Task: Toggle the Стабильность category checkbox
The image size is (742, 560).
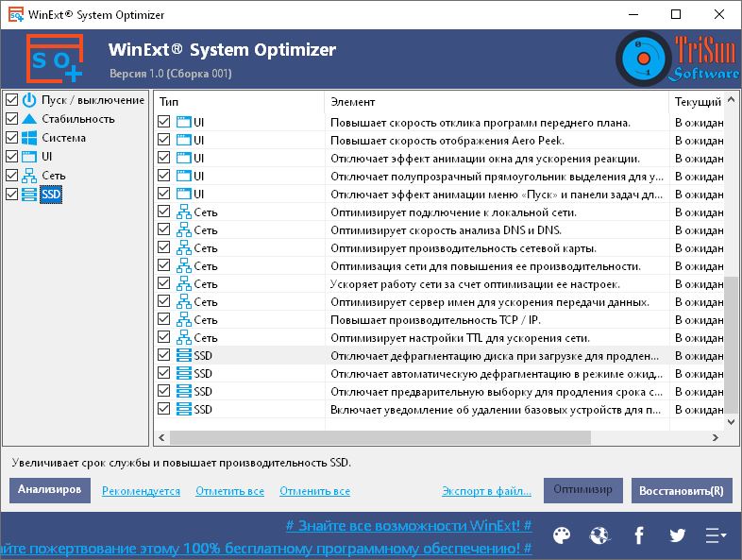Action: coord(12,119)
